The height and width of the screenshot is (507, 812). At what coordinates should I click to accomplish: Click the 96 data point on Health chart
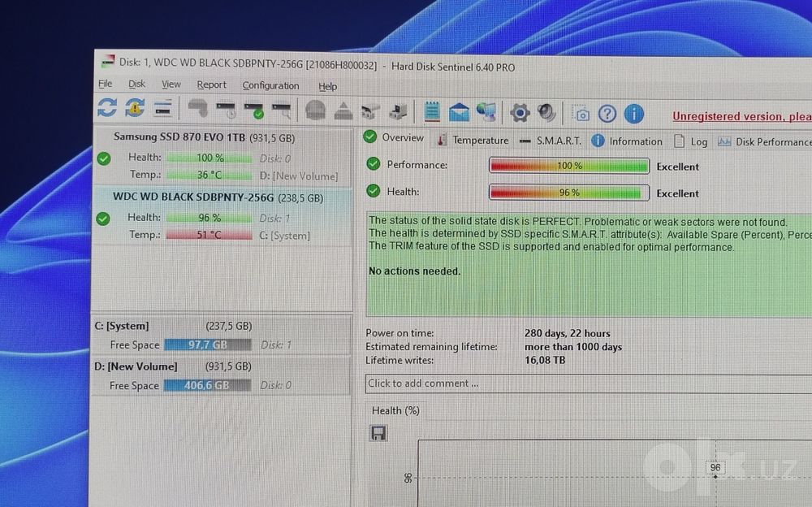coord(715,476)
